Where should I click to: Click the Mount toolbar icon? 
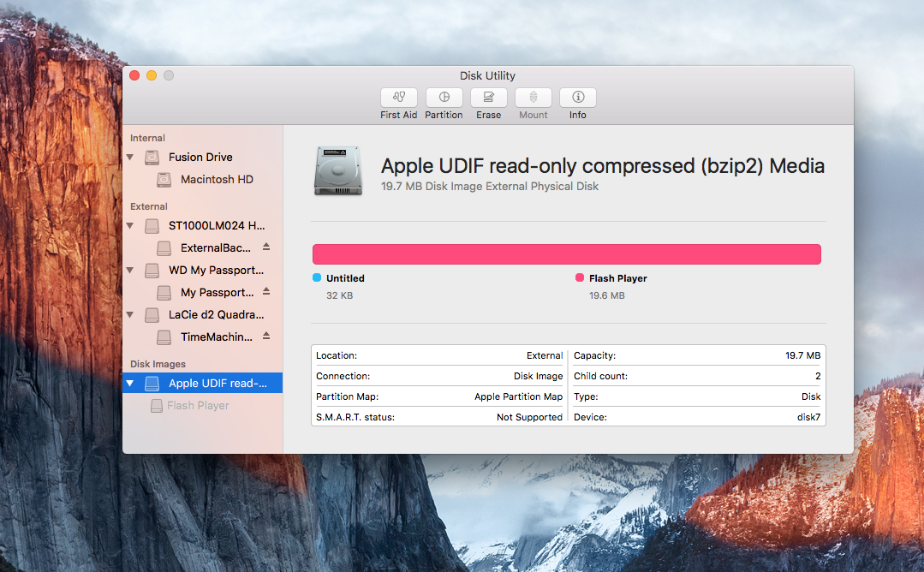pyautogui.click(x=534, y=98)
